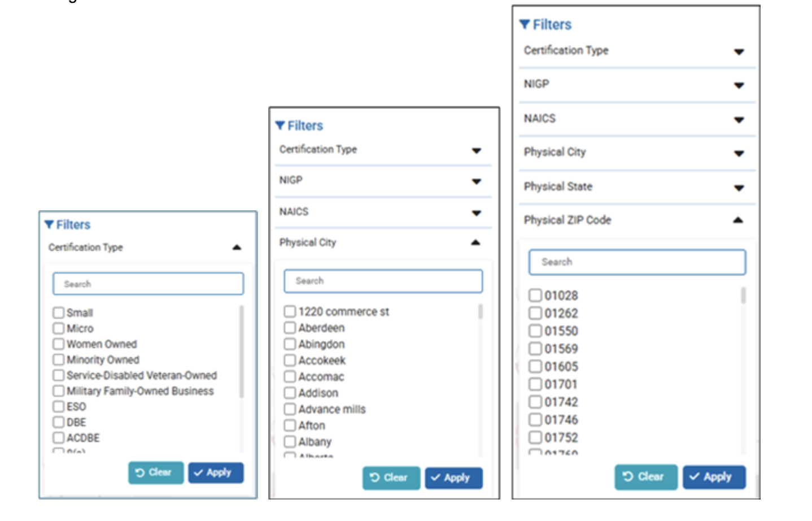Collapse Certification Type in the left panel
The width and height of the screenshot is (812, 521).
click(237, 248)
